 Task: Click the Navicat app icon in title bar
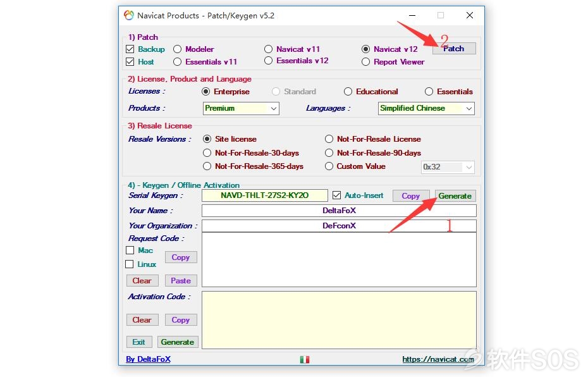(x=129, y=15)
